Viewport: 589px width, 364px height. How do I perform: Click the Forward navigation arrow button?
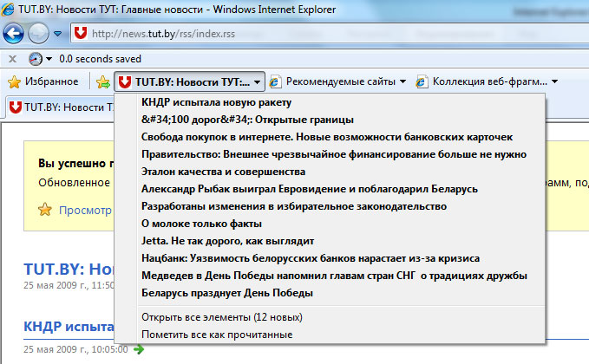38,34
